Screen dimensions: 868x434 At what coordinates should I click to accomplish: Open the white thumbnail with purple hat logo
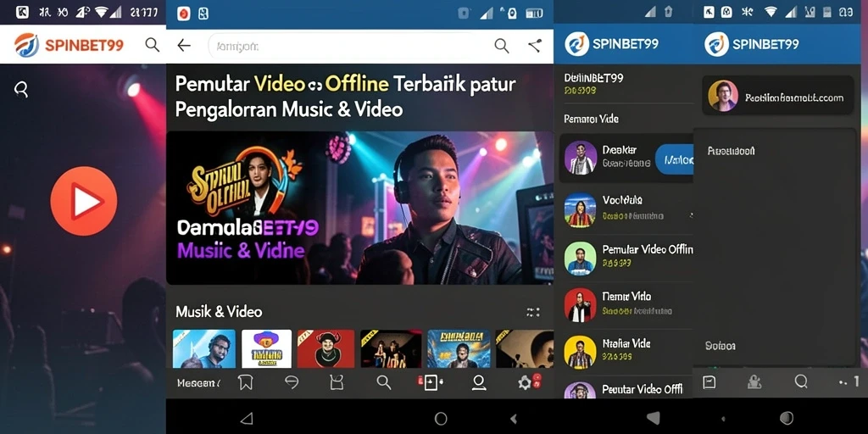[x=266, y=348]
